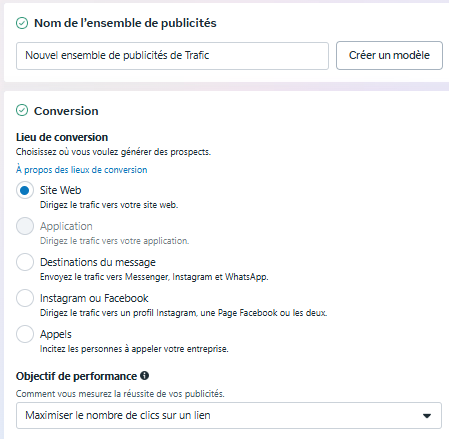This screenshot has height=439, width=449.
Task: Select the Application radio option
Action: (25, 226)
